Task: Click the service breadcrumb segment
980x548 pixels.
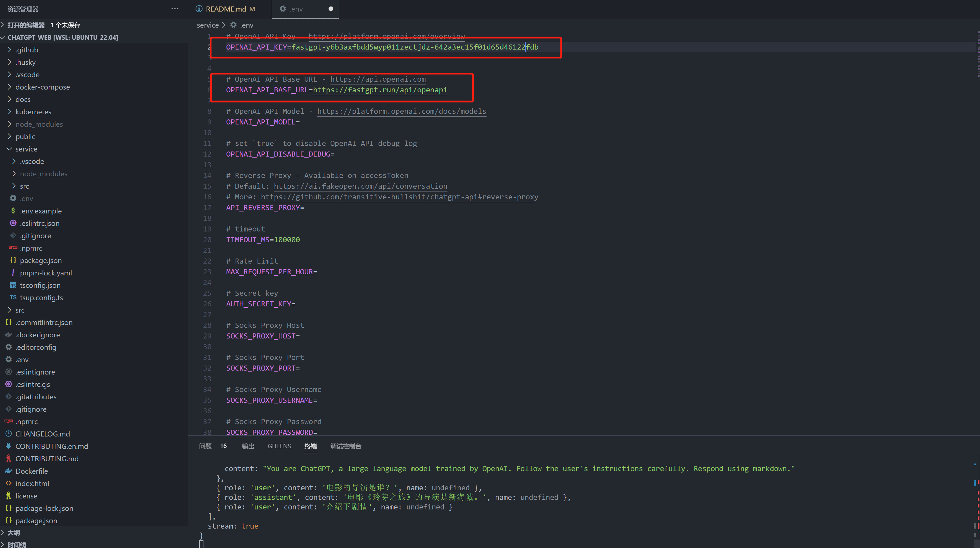Action: tap(208, 25)
